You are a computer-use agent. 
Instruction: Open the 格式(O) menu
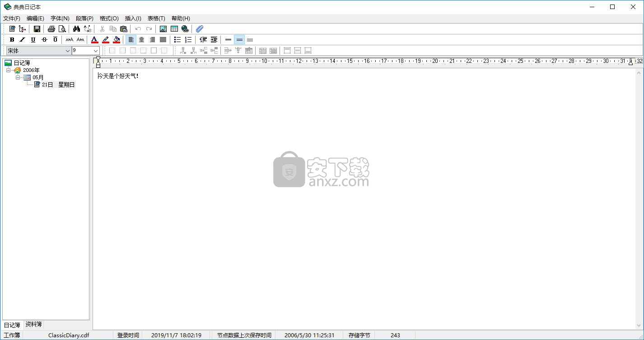click(x=109, y=19)
